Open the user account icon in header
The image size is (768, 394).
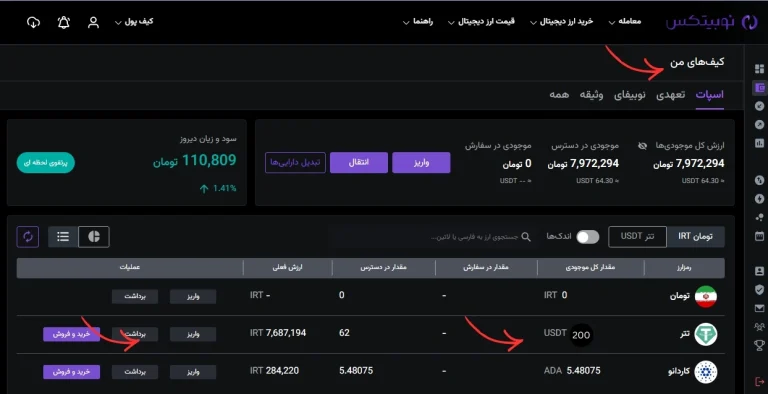(93, 22)
